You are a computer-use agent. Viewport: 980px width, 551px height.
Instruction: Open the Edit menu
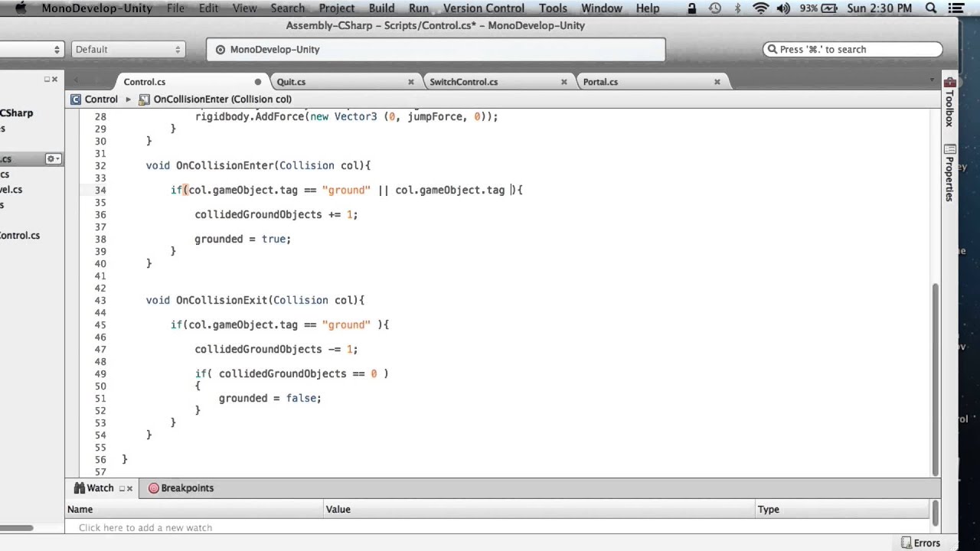click(x=208, y=8)
